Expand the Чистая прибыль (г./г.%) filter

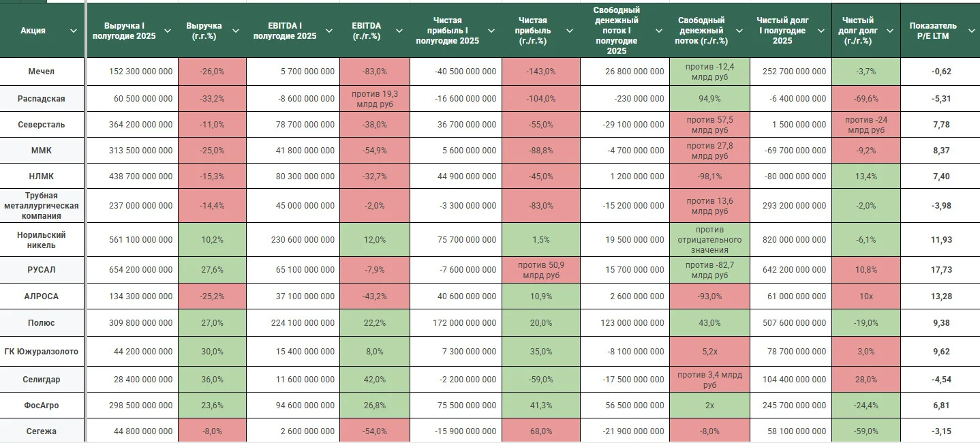(x=570, y=31)
